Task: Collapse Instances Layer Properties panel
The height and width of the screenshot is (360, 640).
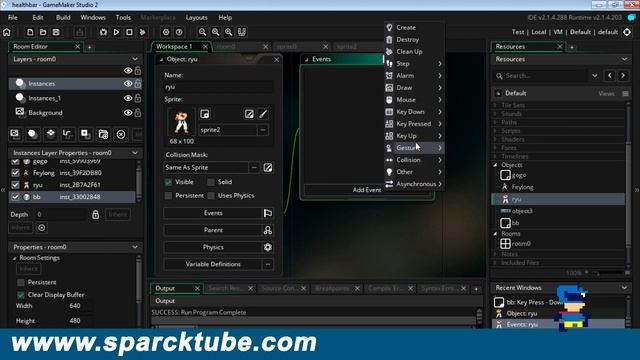Action: [135, 153]
